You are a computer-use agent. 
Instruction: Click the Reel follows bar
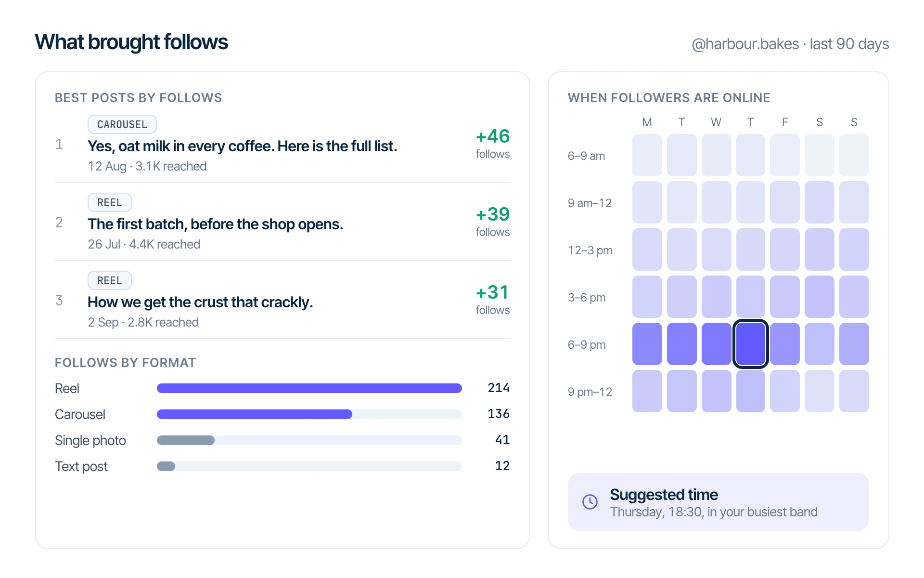pyautogui.click(x=309, y=388)
